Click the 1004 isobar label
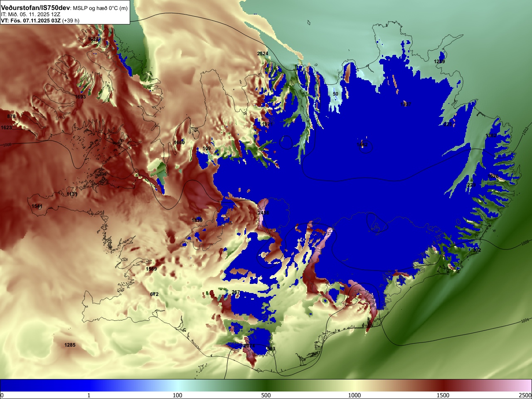This screenshot has height=399, width=532. (x=525, y=320)
